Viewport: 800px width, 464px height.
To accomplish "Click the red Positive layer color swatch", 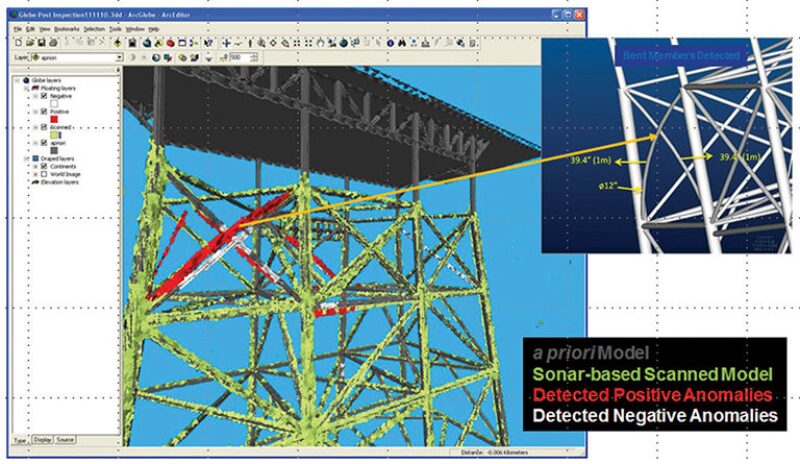I will (x=55, y=119).
